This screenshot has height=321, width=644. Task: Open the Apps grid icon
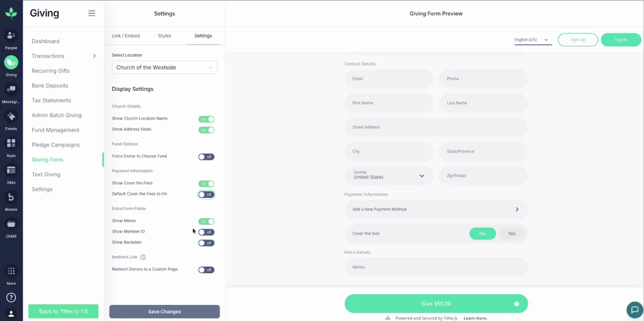tap(11, 144)
